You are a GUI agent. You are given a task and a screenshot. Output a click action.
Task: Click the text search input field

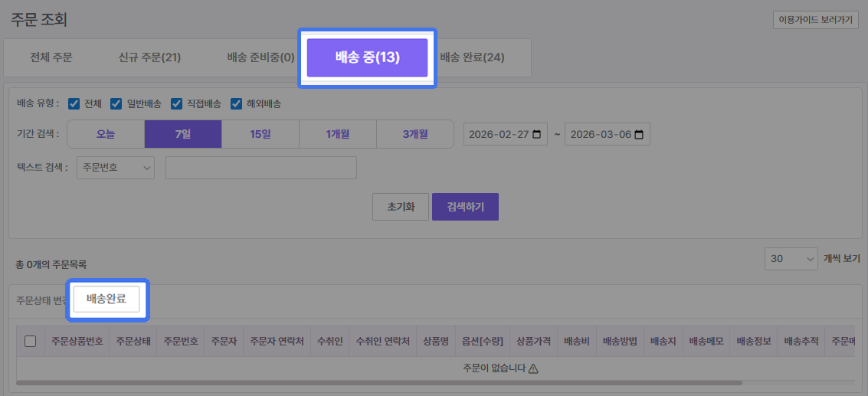pyautogui.click(x=260, y=168)
